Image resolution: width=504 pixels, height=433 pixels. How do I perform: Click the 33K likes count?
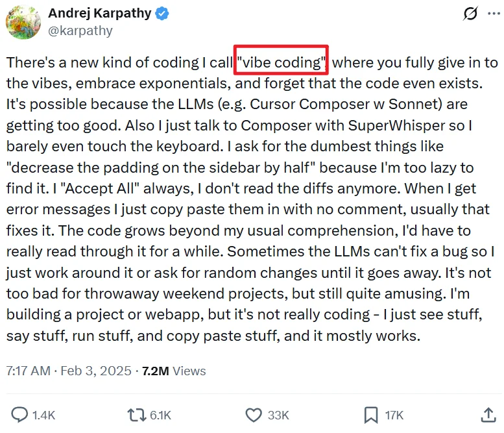pos(279,415)
